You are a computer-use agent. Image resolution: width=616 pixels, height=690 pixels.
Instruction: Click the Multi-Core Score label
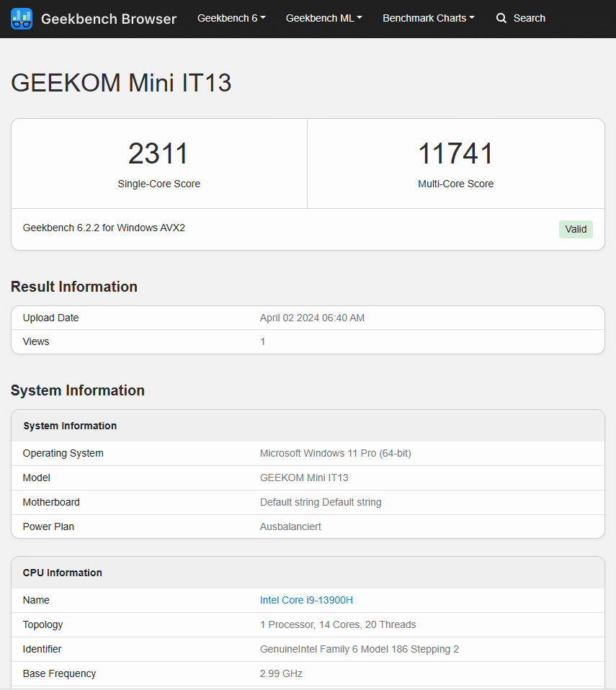click(x=456, y=184)
